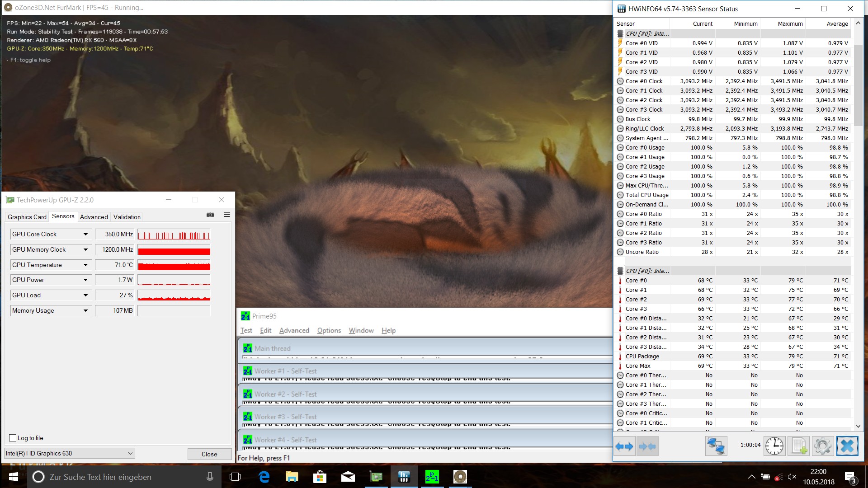868x488 pixels.
Task: Switch to FurMark taskbar icon
Action: tap(460, 477)
